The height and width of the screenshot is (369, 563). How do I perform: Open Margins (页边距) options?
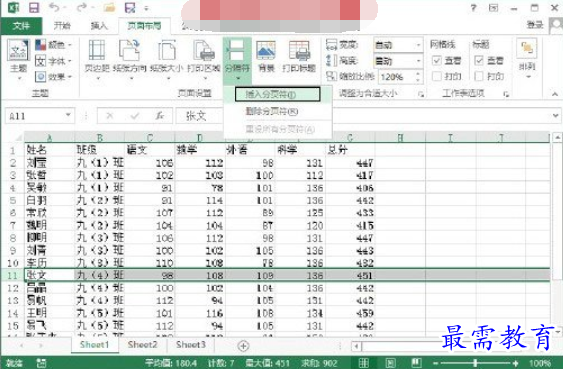tap(97, 59)
